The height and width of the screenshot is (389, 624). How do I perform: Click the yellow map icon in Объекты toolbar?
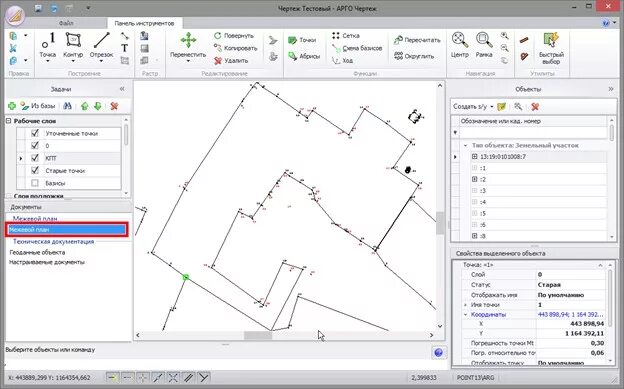(x=502, y=106)
